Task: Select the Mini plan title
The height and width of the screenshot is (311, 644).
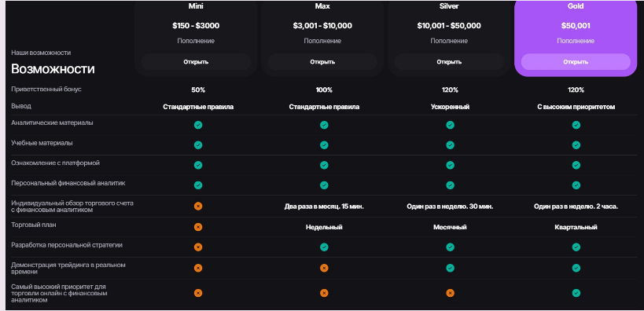Action: coord(196,6)
